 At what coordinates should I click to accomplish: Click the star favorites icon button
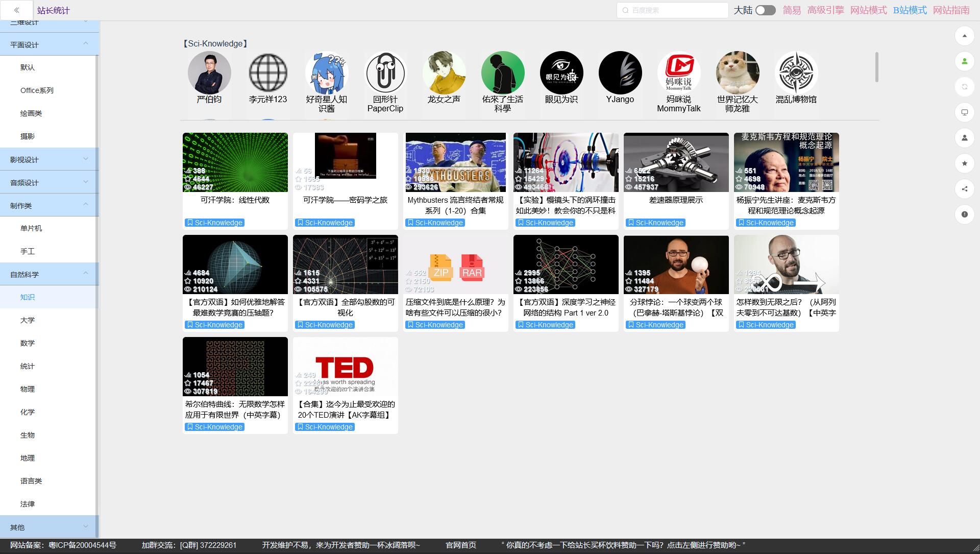(964, 163)
